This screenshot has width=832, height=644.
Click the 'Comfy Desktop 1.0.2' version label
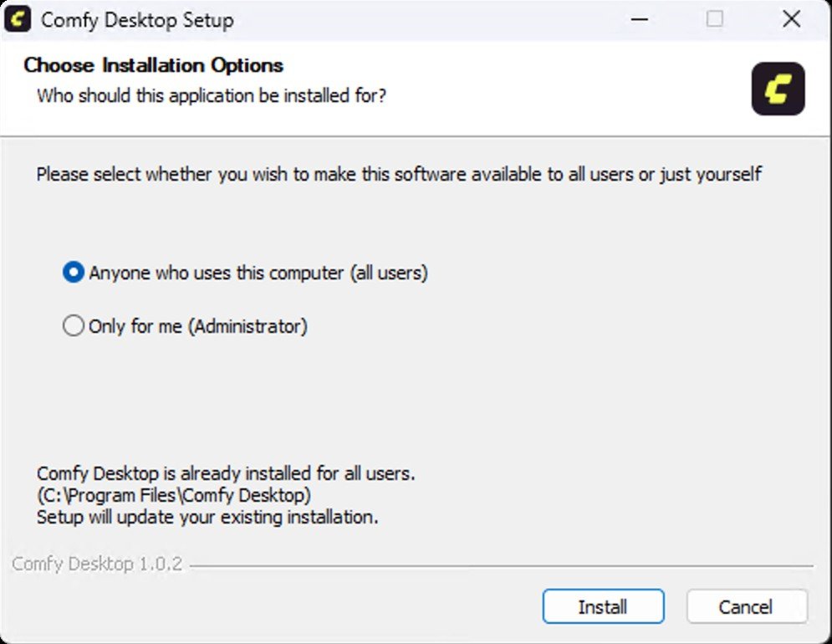tap(97, 564)
